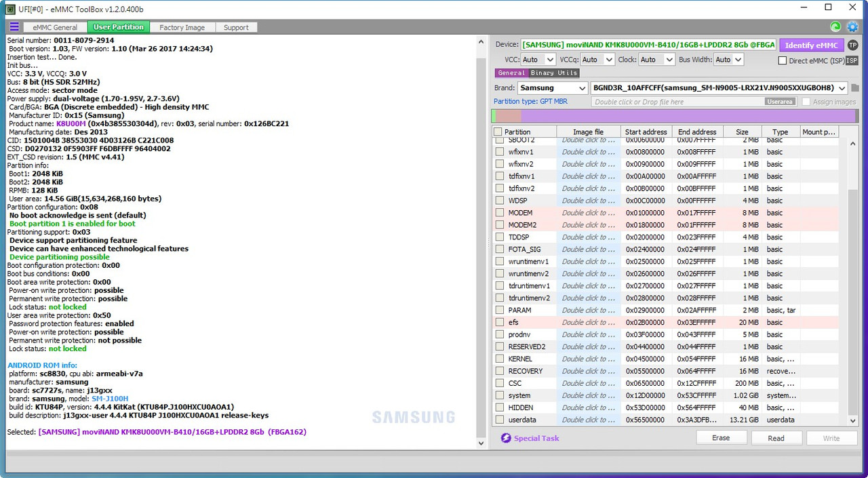Screen dimensions: 868x478
Task: Click the SM-J100H model link in log
Action: pos(110,399)
